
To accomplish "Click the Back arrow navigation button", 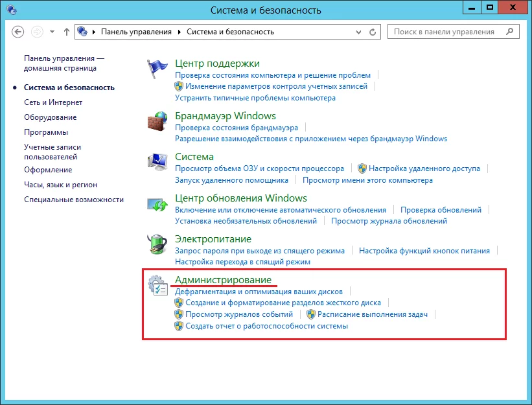I will pos(18,32).
